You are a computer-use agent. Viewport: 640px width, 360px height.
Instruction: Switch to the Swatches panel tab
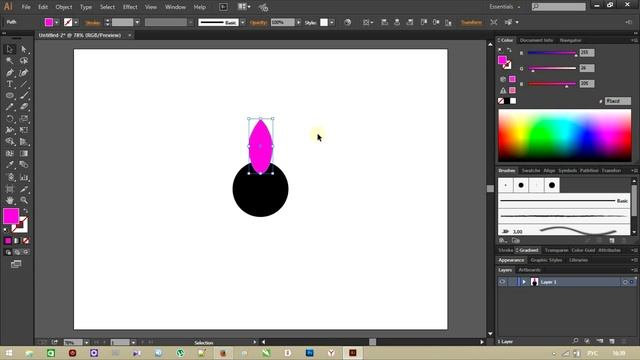click(531, 171)
